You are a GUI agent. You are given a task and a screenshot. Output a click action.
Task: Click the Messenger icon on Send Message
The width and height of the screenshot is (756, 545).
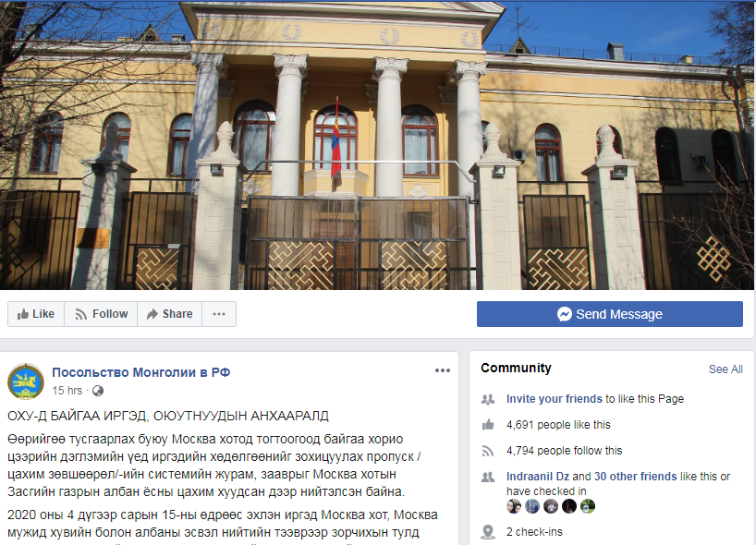pos(564,314)
